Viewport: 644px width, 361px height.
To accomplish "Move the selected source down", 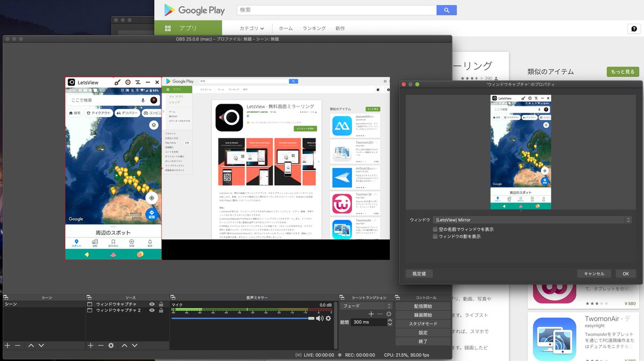I will point(135,345).
